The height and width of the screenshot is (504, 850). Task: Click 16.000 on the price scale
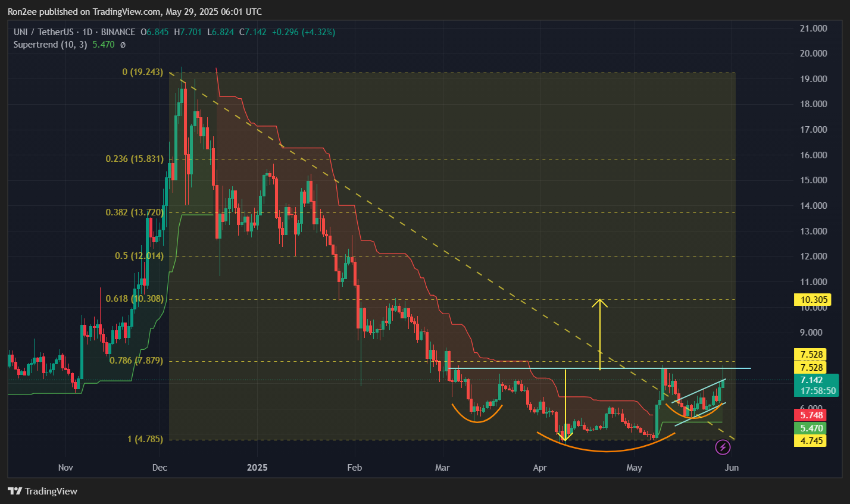coord(814,155)
